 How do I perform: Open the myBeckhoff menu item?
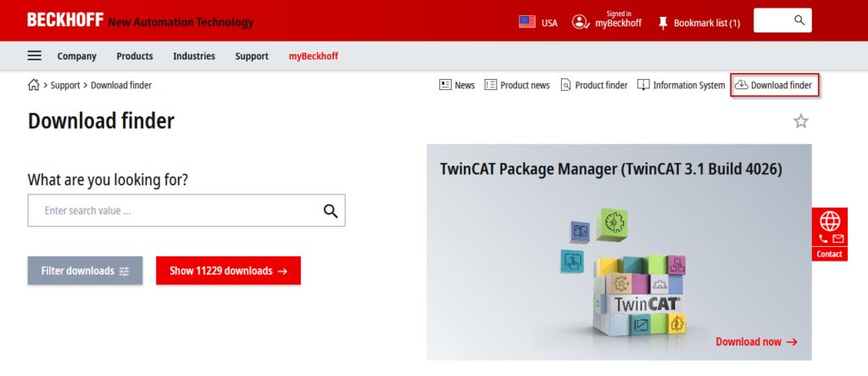314,56
